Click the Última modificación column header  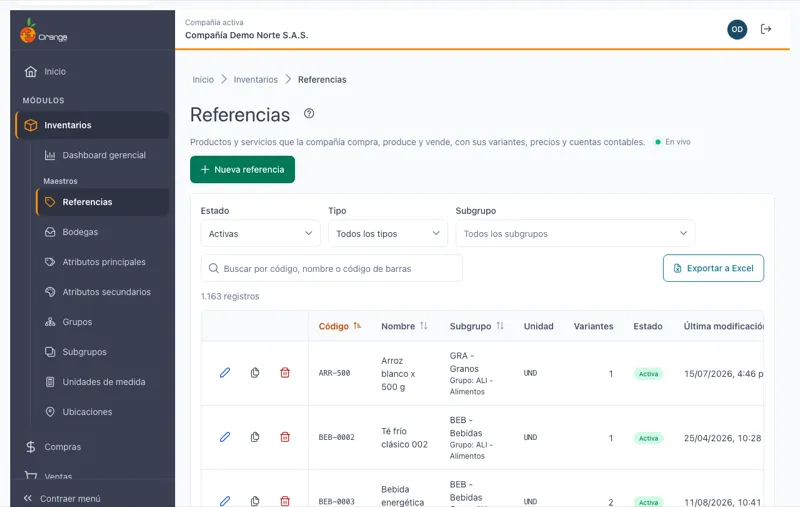(723, 326)
